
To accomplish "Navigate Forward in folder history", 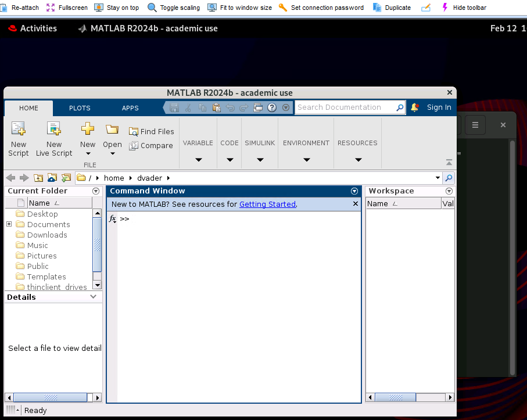I will pos(24,178).
